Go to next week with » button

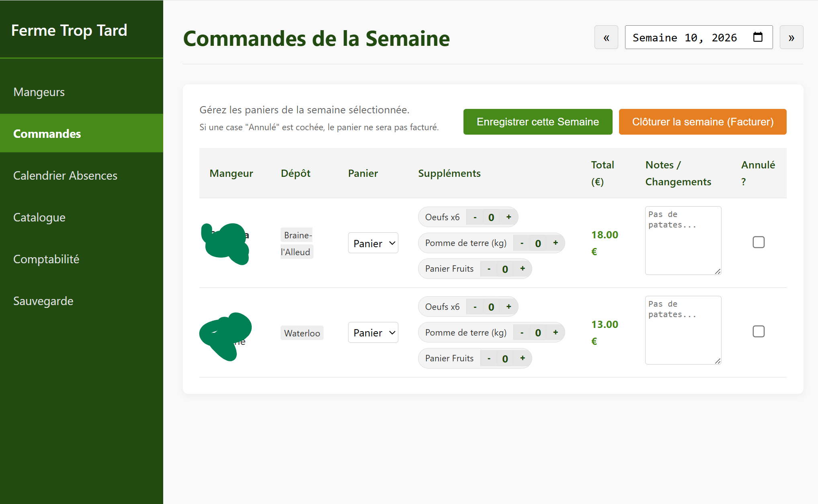pos(791,37)
